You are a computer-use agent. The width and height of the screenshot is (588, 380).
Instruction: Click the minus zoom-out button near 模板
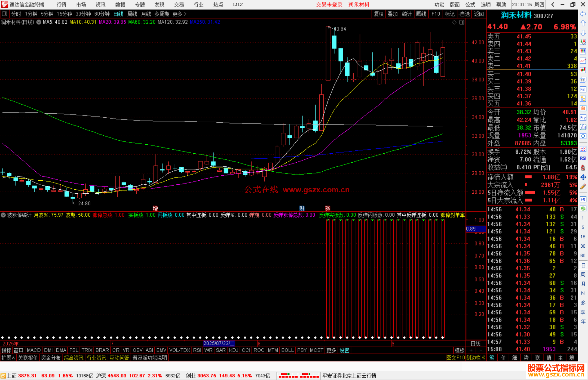pos(481,350)
